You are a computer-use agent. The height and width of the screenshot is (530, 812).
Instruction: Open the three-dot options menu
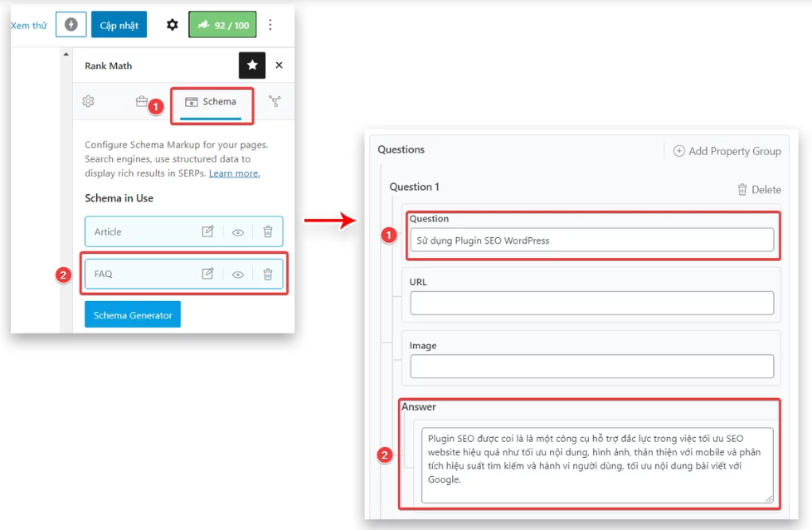point(270,25)
